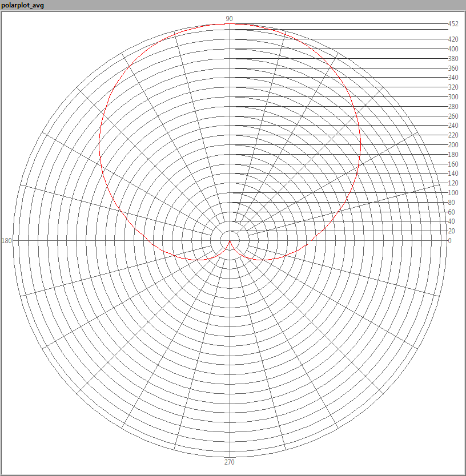
Task: Click the center origin of the polar plot
Action: 230,241
